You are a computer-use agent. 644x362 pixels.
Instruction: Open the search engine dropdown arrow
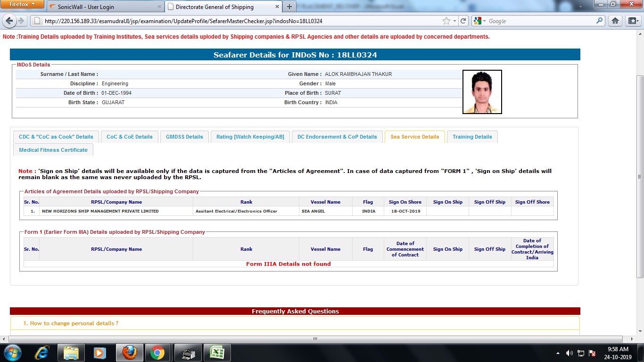(485, 21)
